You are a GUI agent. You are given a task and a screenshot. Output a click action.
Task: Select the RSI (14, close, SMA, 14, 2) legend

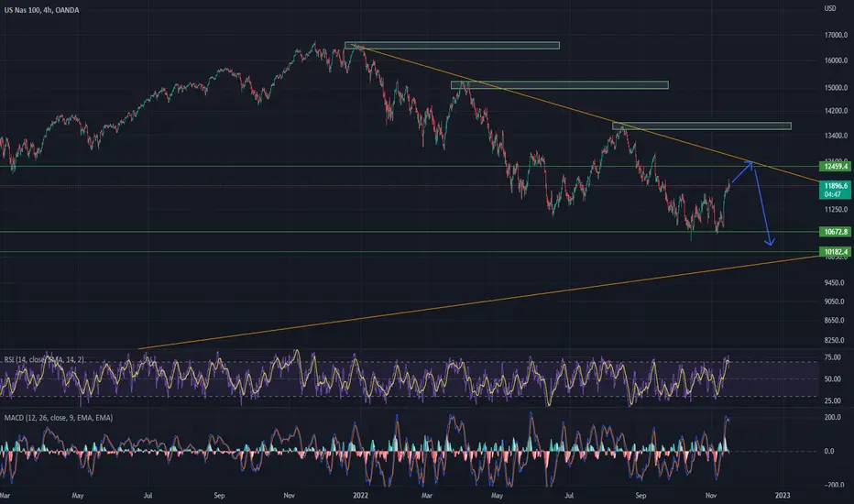click(44, 359)
